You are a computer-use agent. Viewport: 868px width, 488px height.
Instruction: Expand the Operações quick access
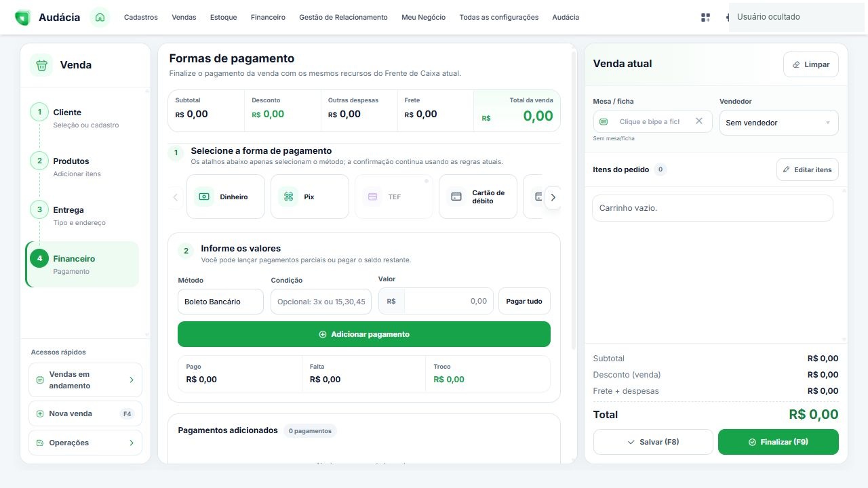(x=85, y=443)
